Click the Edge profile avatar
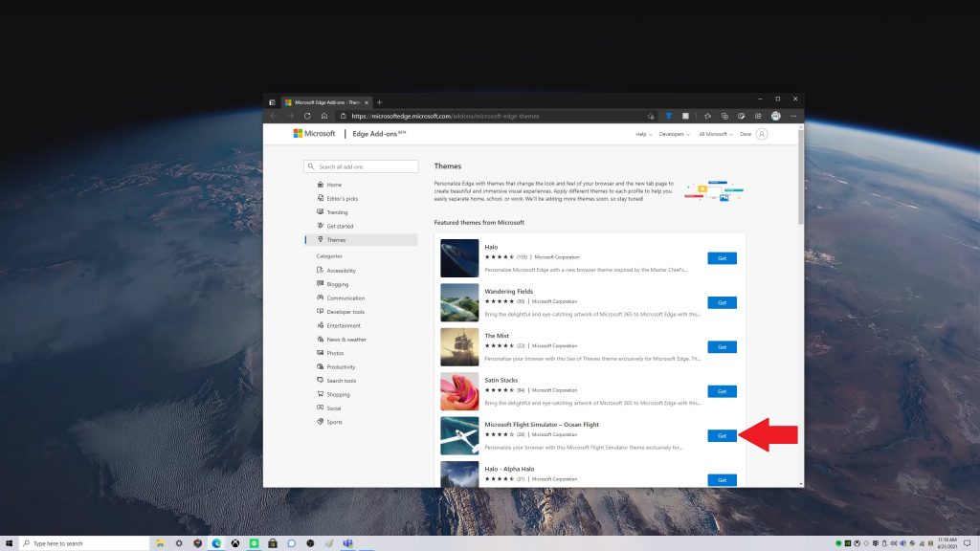Screen dimensions: 980x551 click(x=775, y=116)
